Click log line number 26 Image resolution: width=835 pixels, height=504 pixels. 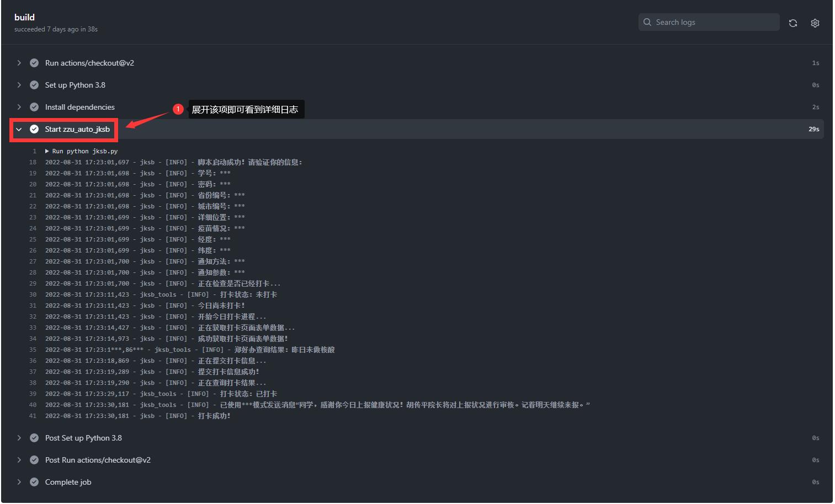pos(33,250)
